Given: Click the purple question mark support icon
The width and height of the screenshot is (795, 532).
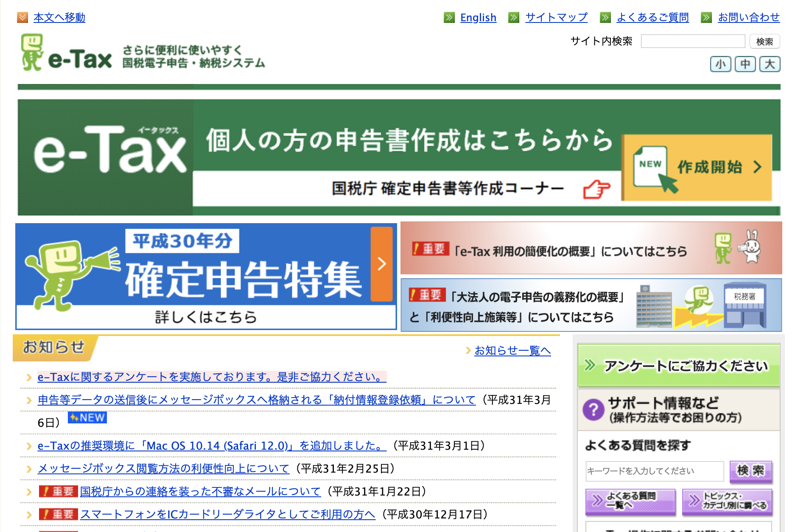Looking at the screenshot, I should pyautogui.click(x=593, y=409).
